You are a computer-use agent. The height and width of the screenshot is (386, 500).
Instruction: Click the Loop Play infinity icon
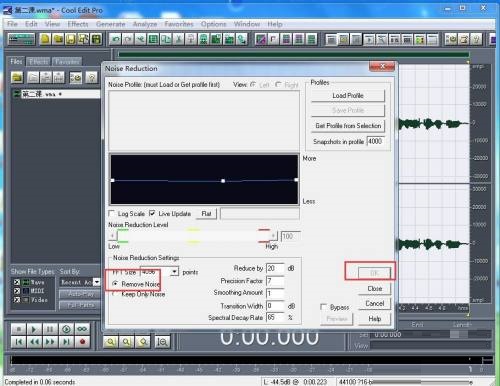pyautogui.click(x=82, y=329)
